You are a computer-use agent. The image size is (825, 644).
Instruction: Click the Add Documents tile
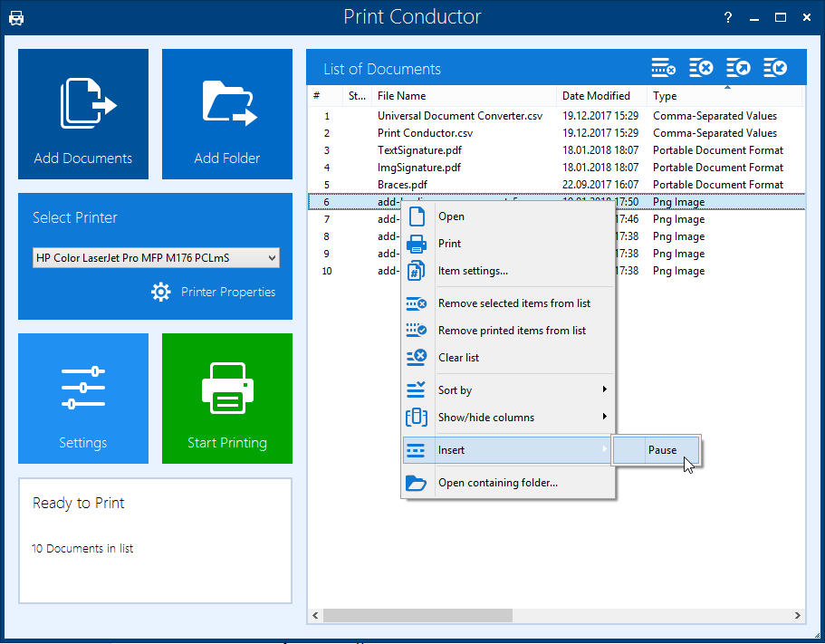coord(83,114)
